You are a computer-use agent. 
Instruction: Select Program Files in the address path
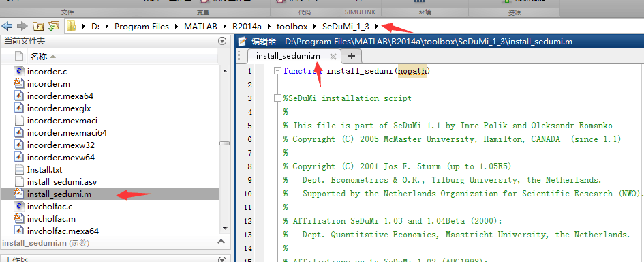coord(142,27)
